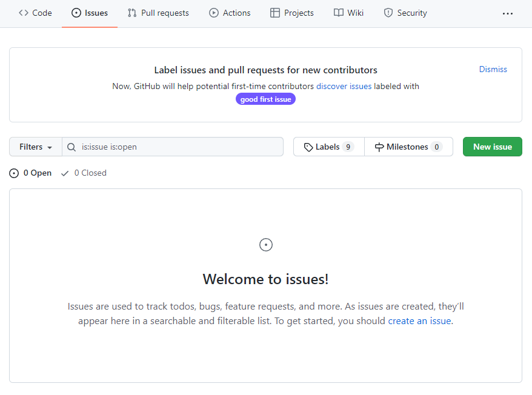This screenshot has width=532, height=395.
Task: Open the Wiki tab
Action: [348, 13]
